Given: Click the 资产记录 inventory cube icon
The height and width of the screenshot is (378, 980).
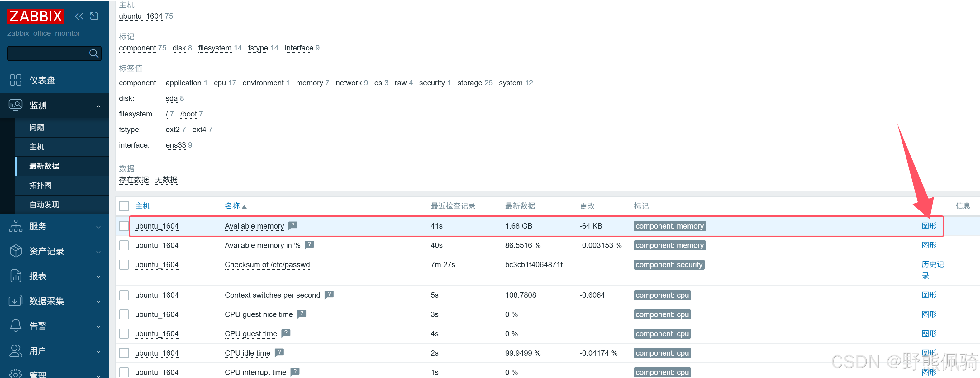Looking at the screenshot, I should coord(16,251).
